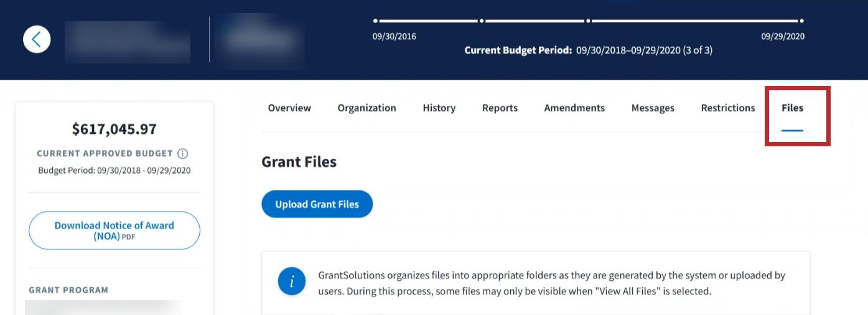Click the $617,045.97 budget amount
This screenshot has width=868, height=315.
click(114, 129)
